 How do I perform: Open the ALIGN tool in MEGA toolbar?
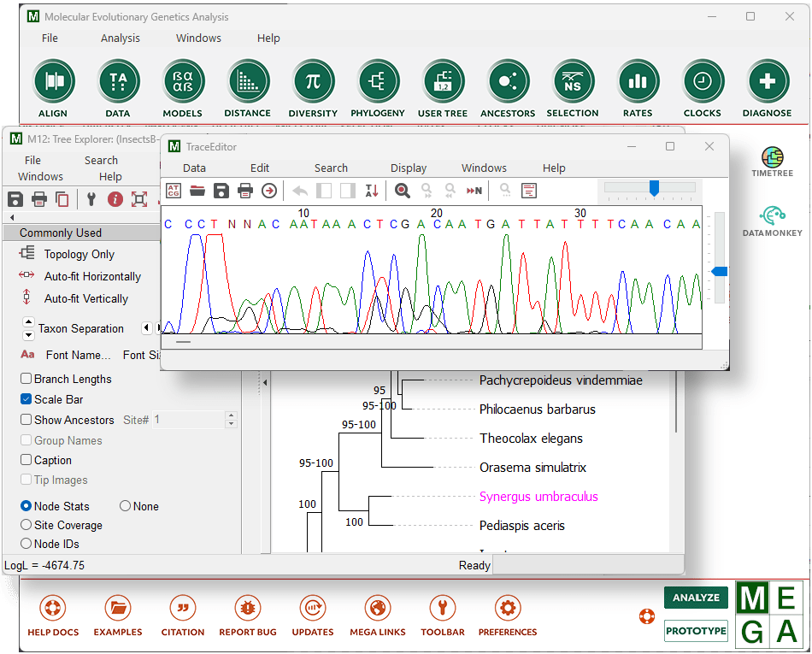53,82
